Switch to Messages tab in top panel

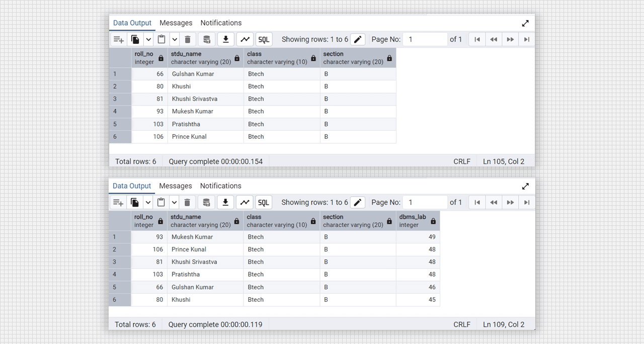click(x=176, y=23)
